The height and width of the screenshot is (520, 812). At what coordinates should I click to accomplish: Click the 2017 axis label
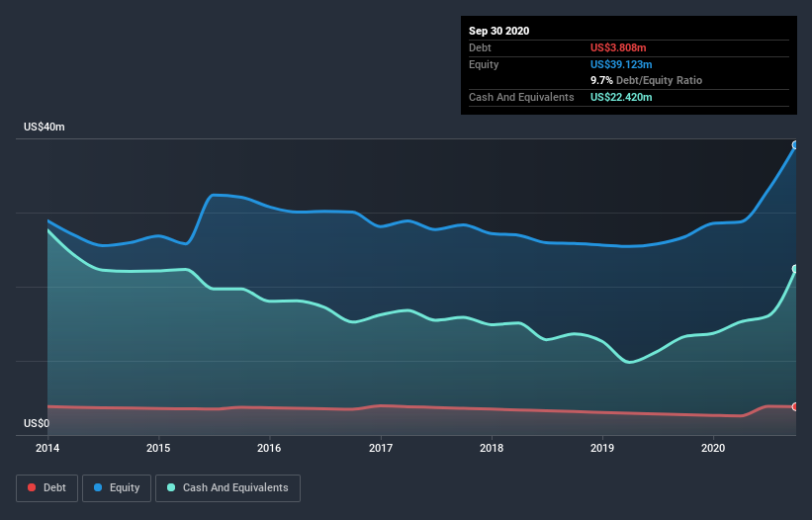click(x=381, y=448)
